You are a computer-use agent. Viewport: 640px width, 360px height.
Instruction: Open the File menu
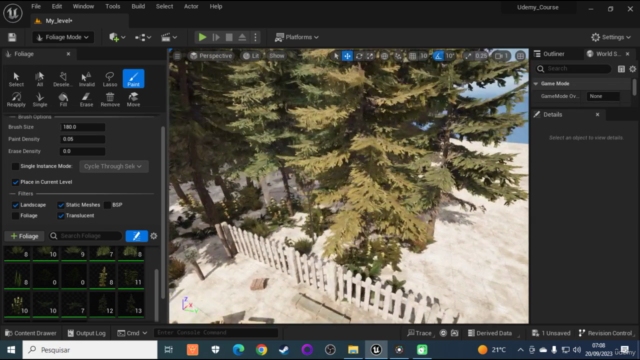[36, 7]
